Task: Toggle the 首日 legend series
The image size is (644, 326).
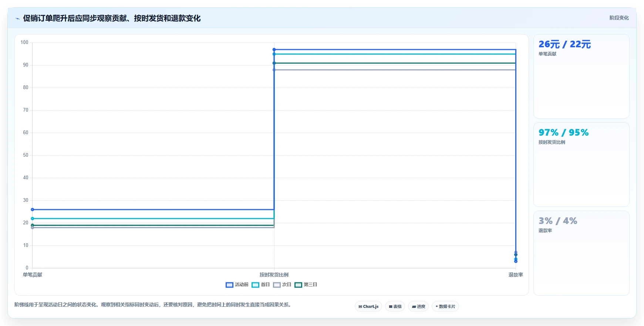Action: pyautogui.click(x=261, y=285)
